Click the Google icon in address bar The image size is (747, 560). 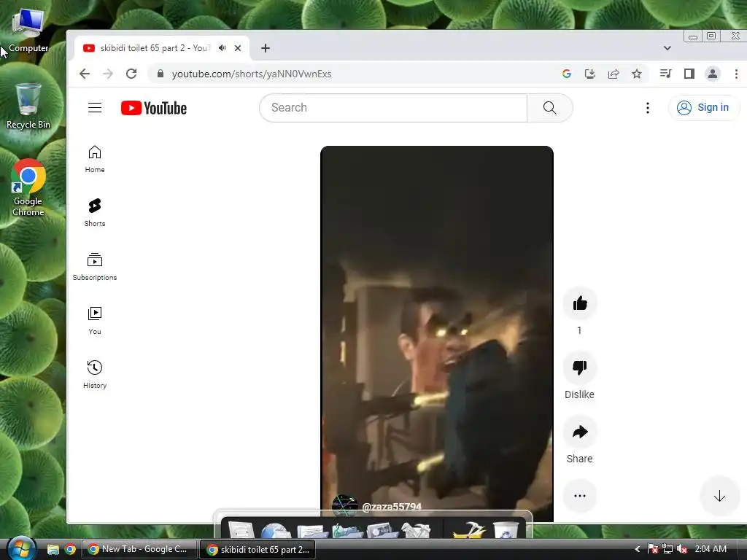coord(566,74)
